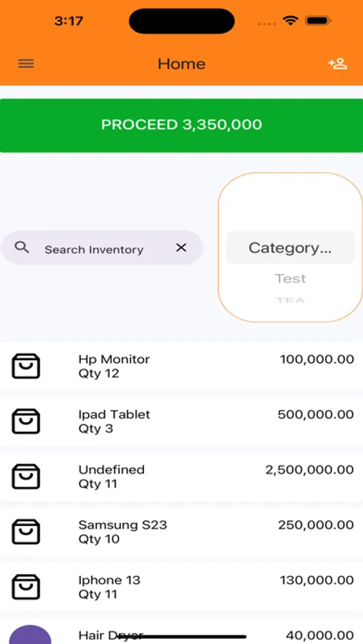Tap the Samsung S23 bag icon
Image resolution: width=363 pixels, height=644 pixels.
coord(26,532)
